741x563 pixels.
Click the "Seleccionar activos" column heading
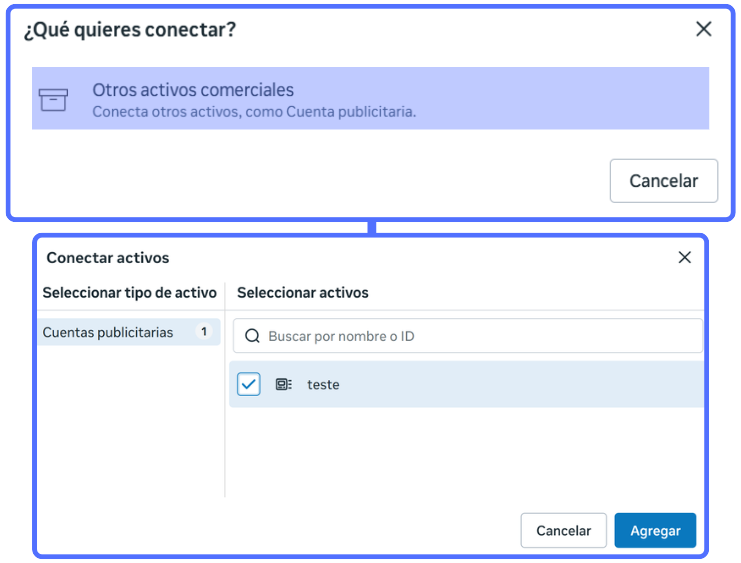tap(303, 293)
